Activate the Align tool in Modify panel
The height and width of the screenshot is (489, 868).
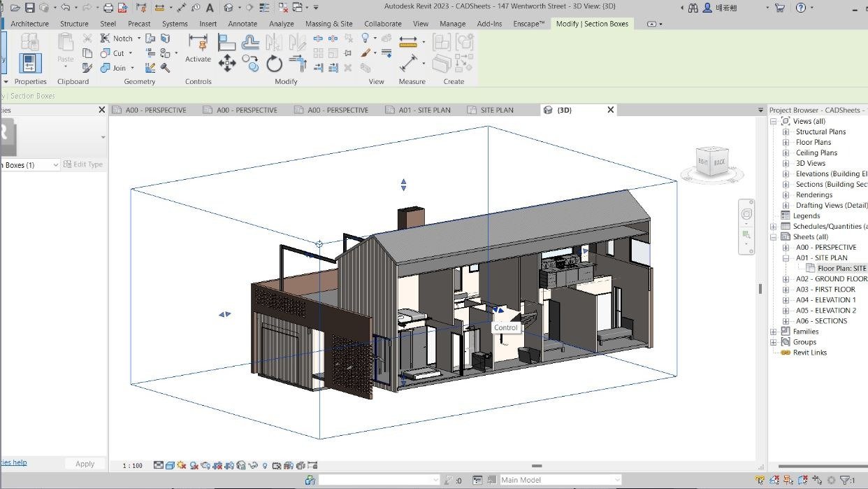pyautogui.click(x=227, y=42)
